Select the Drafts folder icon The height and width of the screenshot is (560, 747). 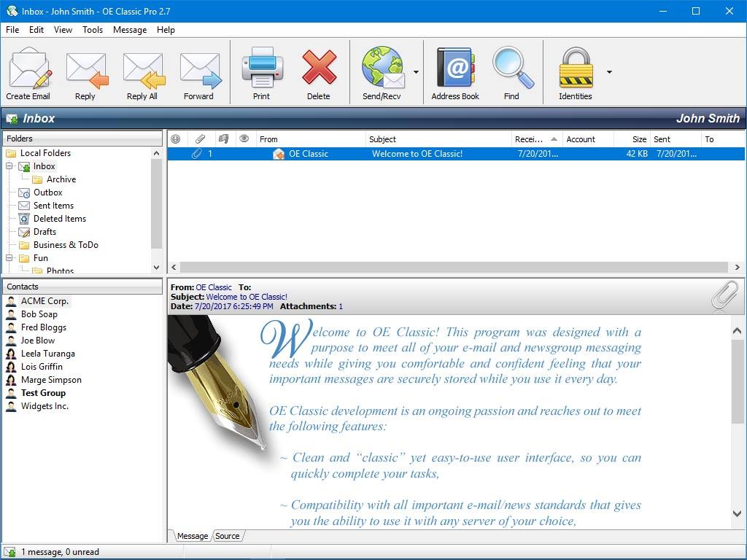(x=24, y=233)
